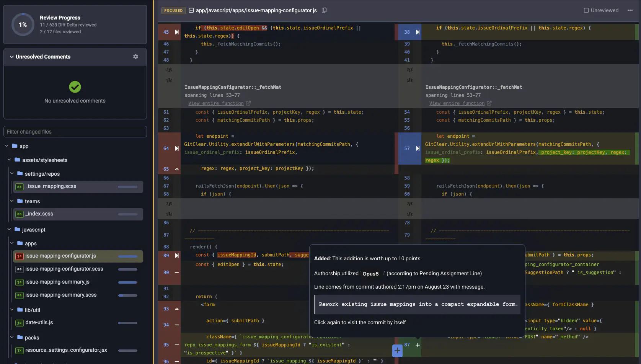This screenshot has height=364, width=641.
Task: Click the first expand-lines icon under right line 41
Action: click(410, 70)
